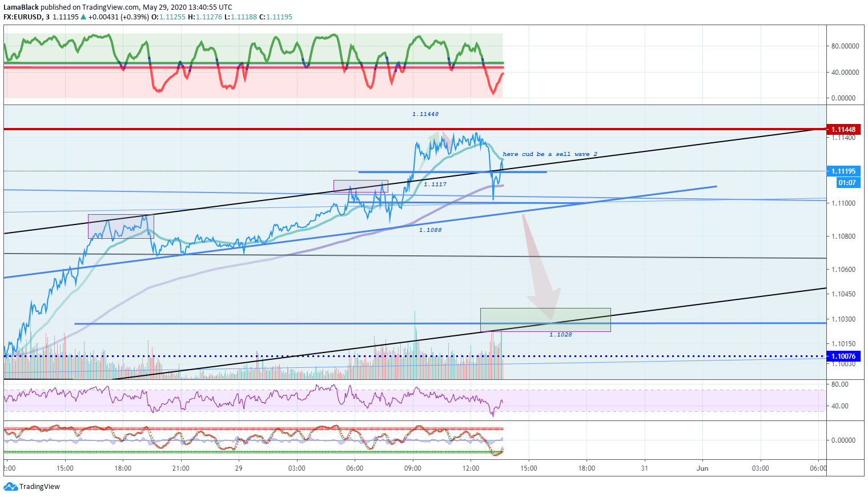Open the TradingView wordmark link
This screenshot has width=868, height=497.
pyautogui.click(x=39, y=487)
